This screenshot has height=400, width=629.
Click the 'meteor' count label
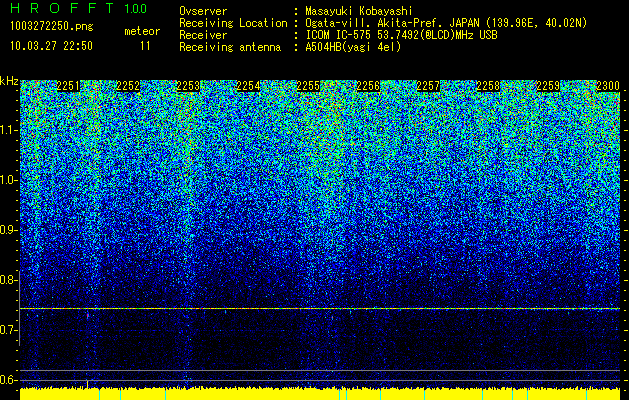point(142,31)
